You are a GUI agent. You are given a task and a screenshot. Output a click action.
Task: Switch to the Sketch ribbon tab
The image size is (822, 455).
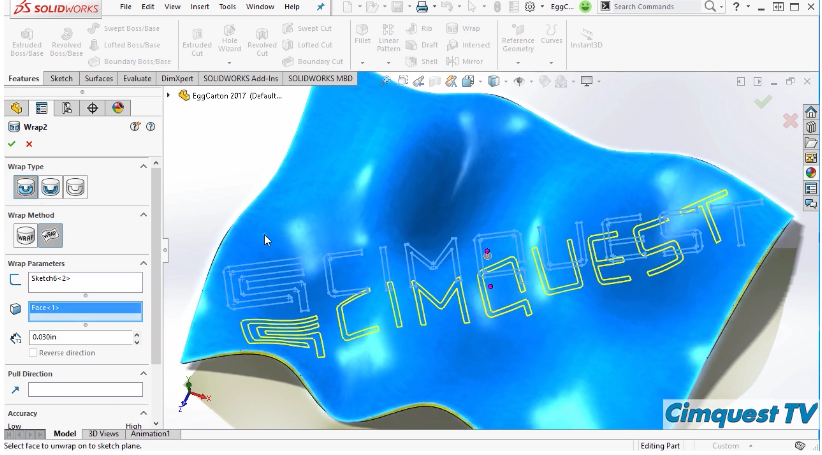(61, 78)
